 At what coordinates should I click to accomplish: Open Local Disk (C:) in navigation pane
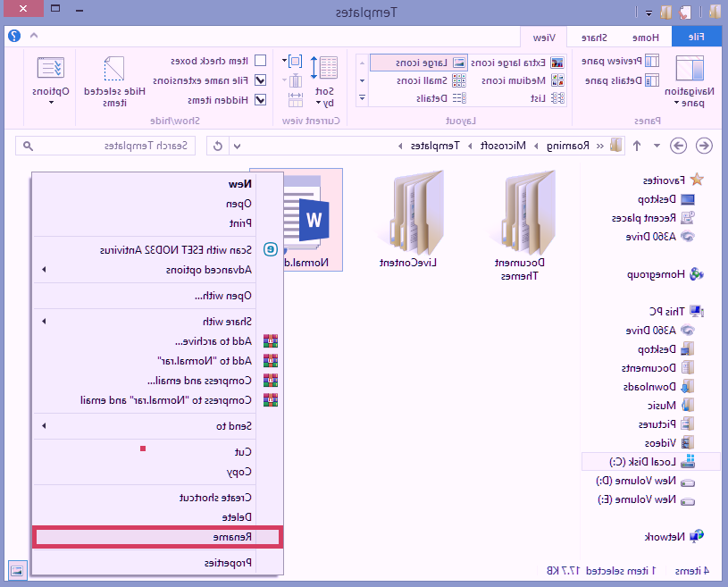(651, 462)
